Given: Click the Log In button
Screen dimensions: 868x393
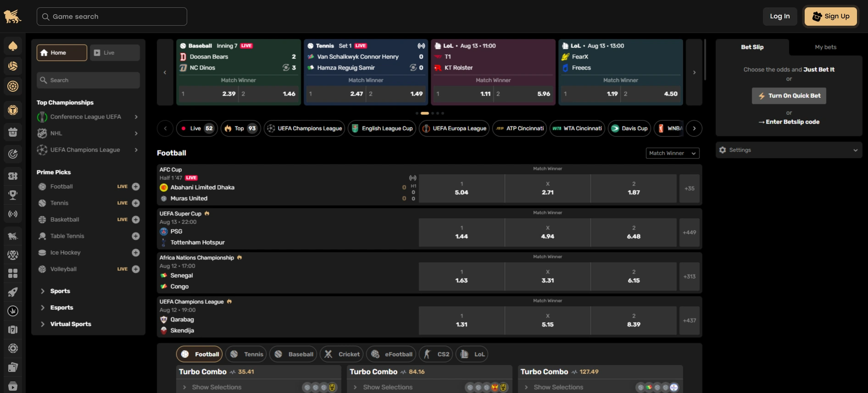Looking at the screenshot, I should [780, 17].
